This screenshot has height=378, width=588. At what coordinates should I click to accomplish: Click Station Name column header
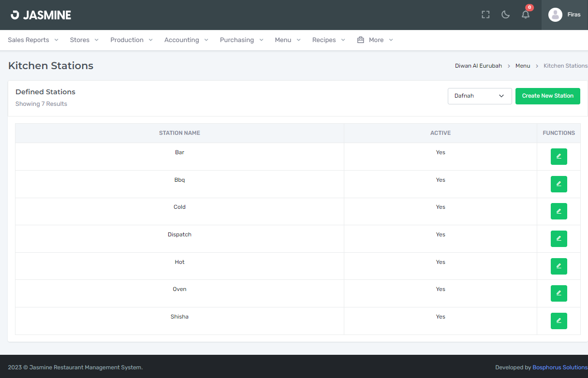[x=179, y=133]
